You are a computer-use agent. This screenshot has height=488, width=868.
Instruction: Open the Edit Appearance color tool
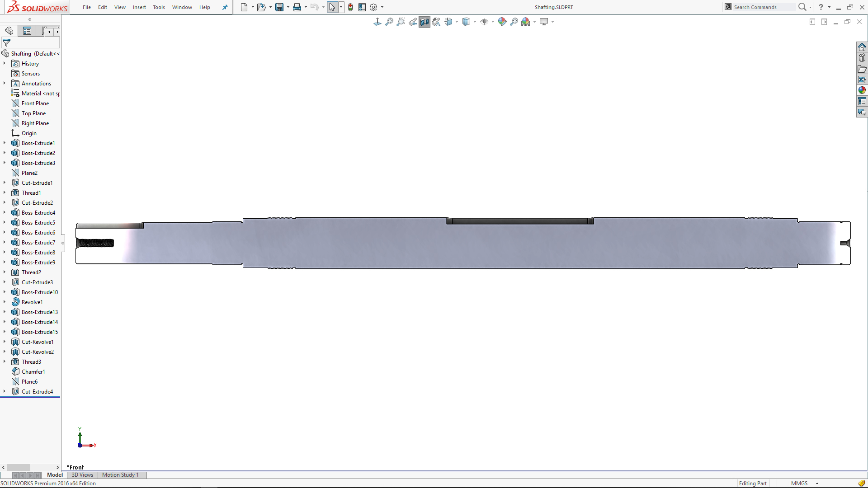click(x=502, y=22)
